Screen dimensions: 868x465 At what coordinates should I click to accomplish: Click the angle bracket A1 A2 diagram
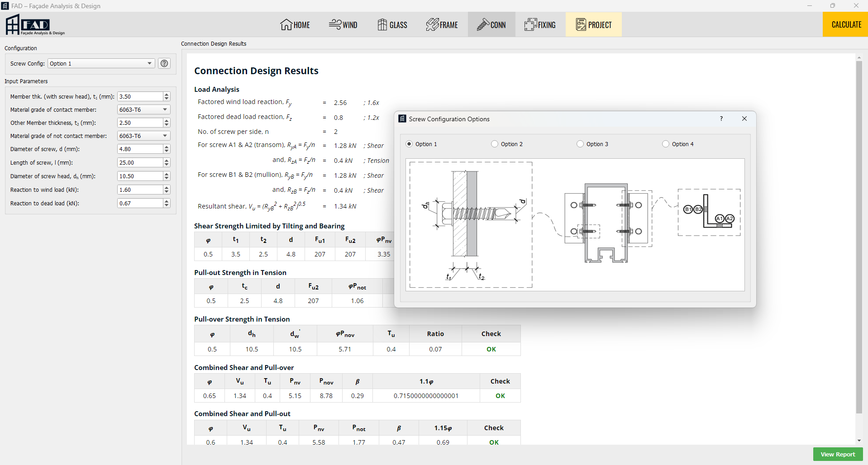[x=709, y=212]
